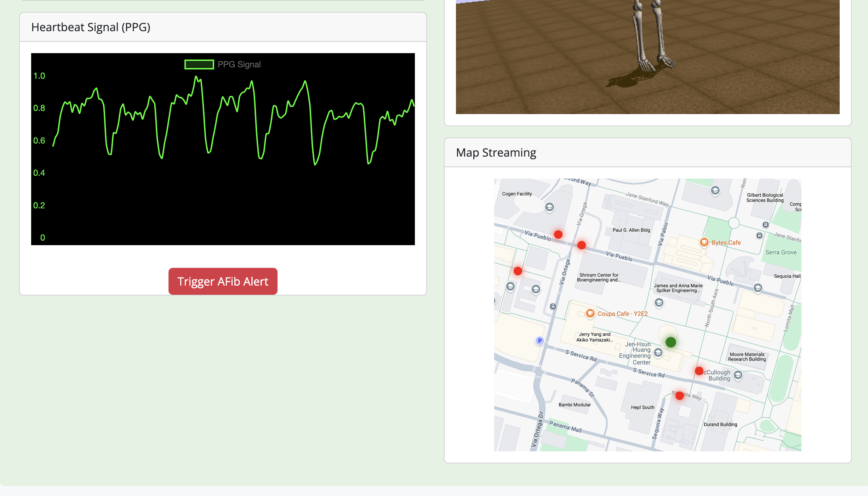The image size is (868, 496).
Task: Click the 3D skeleton viewer
Action: [647, 57]
